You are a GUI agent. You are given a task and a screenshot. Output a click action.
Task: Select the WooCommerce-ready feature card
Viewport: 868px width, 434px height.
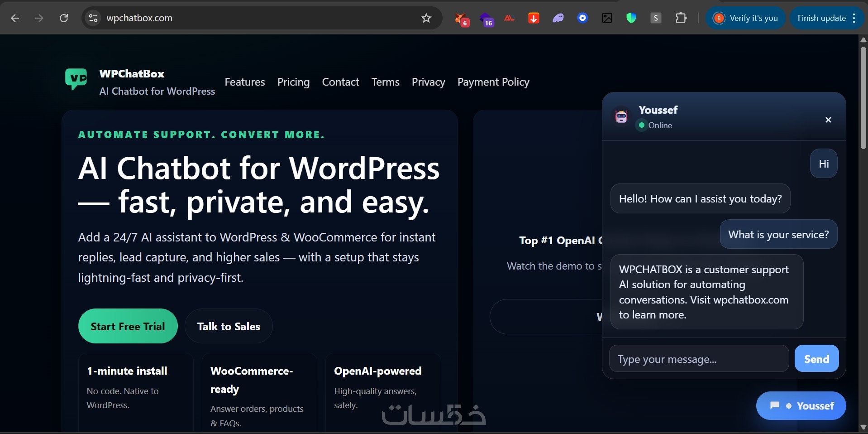tap(259, 392)
